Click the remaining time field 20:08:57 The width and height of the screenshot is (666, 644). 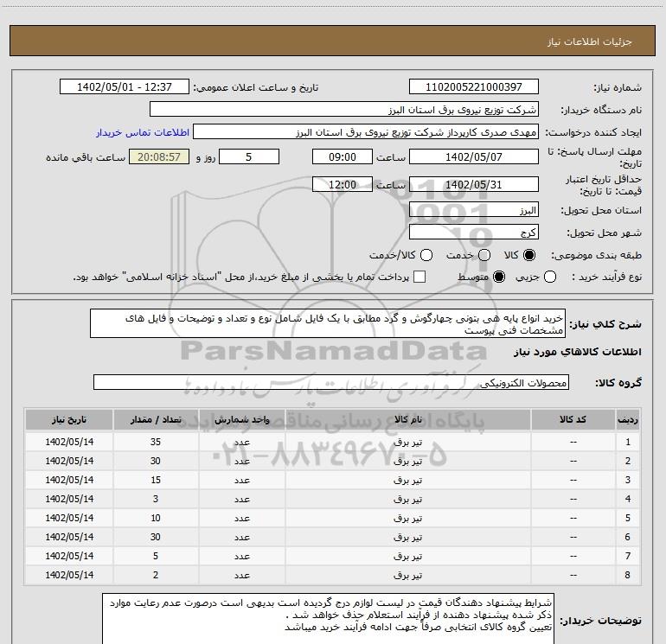coord(159,156)
